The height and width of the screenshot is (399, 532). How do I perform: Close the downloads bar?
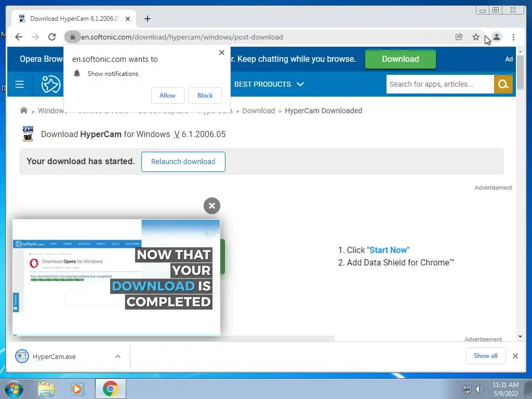click(515, 355)
